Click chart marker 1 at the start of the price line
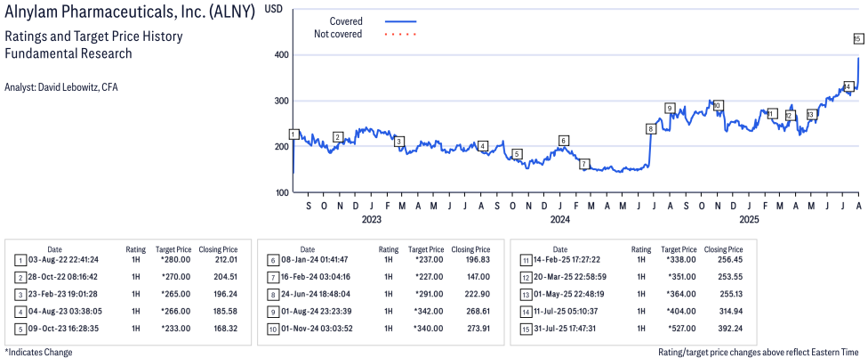The image size is (868, 358). [x=294, y=134]
